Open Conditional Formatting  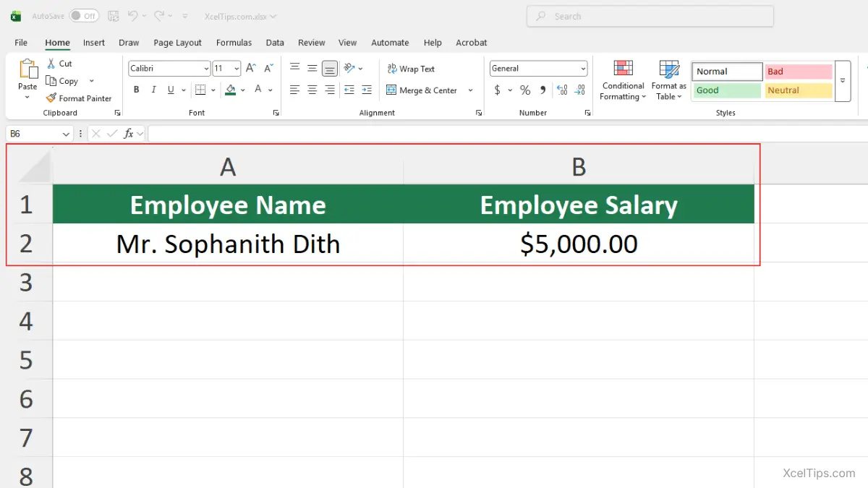coord(623,80)
